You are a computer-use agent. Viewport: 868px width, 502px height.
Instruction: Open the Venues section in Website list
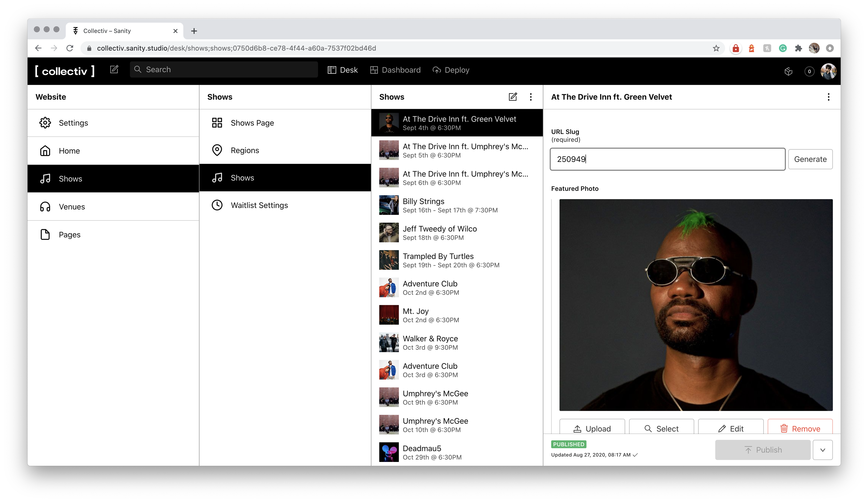click(72, 207)
